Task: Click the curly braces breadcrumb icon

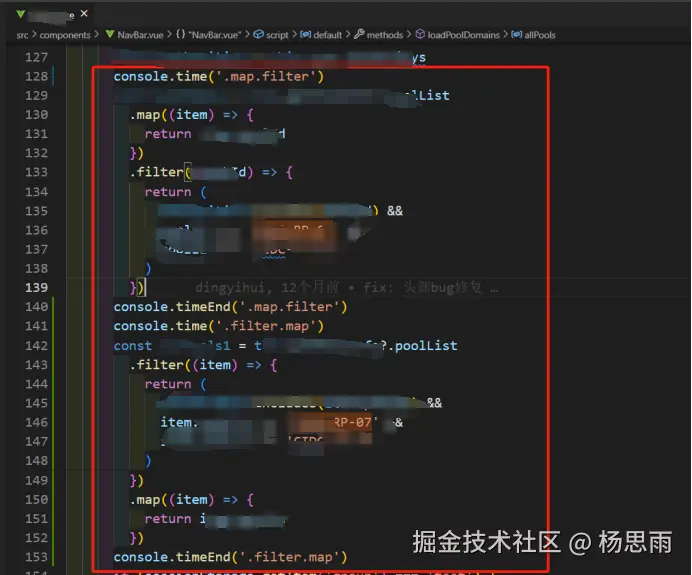Action: [181, 34]
